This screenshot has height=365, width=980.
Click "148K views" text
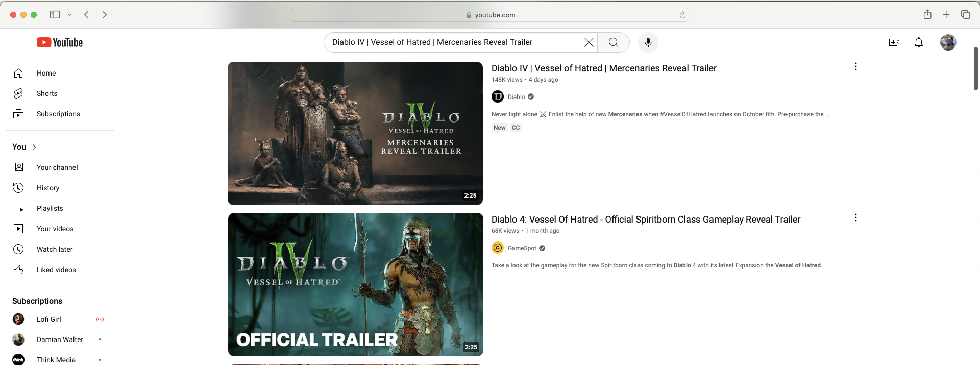click(x=507, y=80)
